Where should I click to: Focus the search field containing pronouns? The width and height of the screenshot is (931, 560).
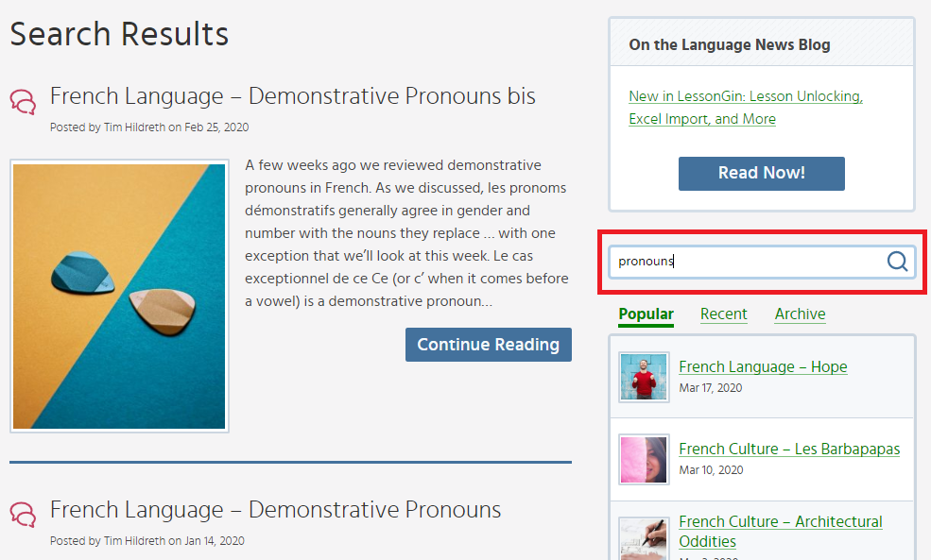coord(747,262)
